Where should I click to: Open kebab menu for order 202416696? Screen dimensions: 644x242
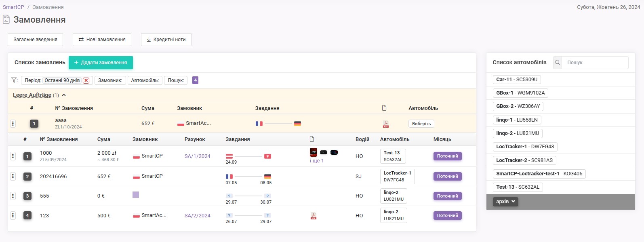[x=13, y=176]
